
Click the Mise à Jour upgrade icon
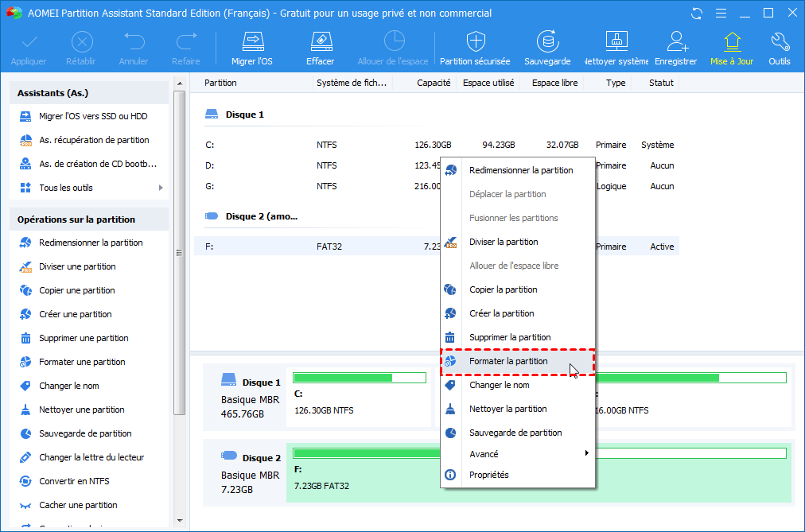[731, 41]
